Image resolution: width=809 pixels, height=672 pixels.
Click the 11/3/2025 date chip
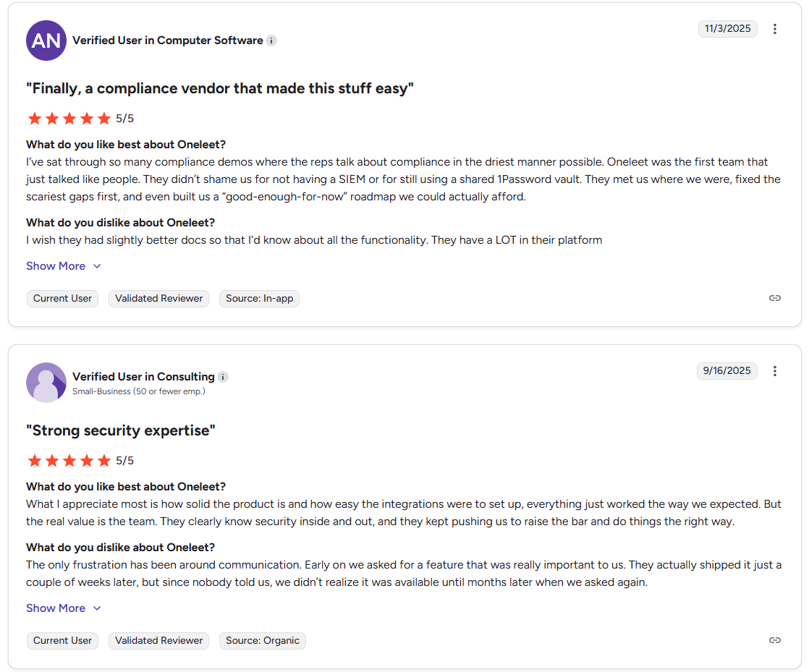(728, 29)
